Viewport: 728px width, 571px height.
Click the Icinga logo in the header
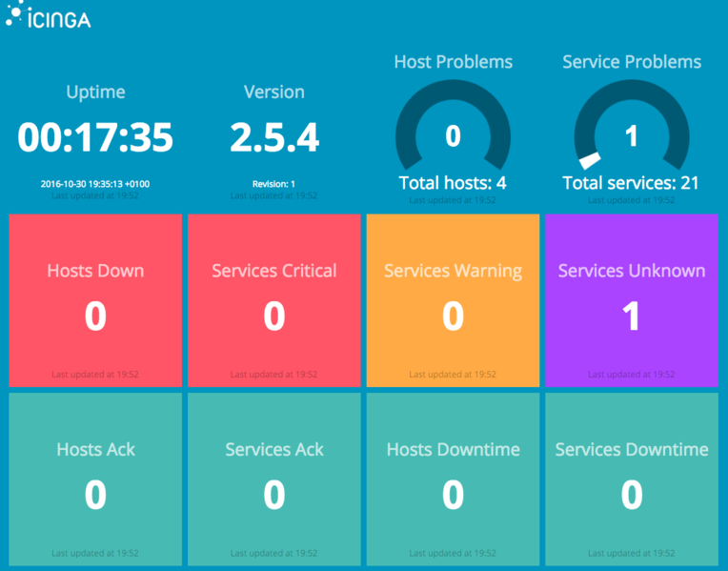coord(49,16)
